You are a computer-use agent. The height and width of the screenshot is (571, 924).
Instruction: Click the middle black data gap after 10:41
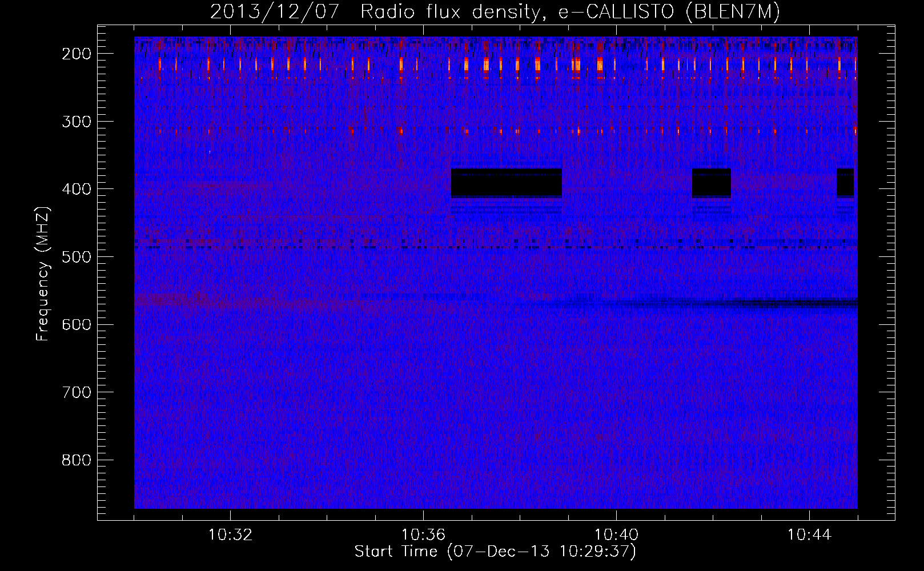[x=712, y=183]
